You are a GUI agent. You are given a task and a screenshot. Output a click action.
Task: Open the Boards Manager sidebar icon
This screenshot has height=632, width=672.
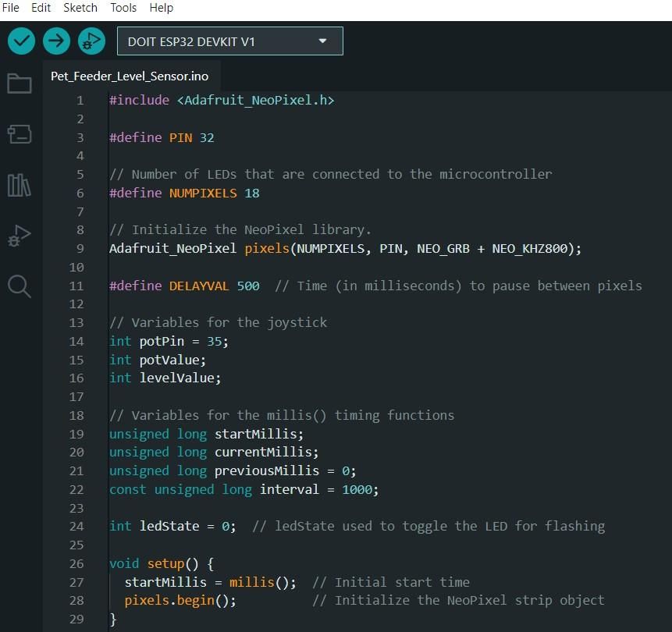pyautogui.click(x=20, y=134)
